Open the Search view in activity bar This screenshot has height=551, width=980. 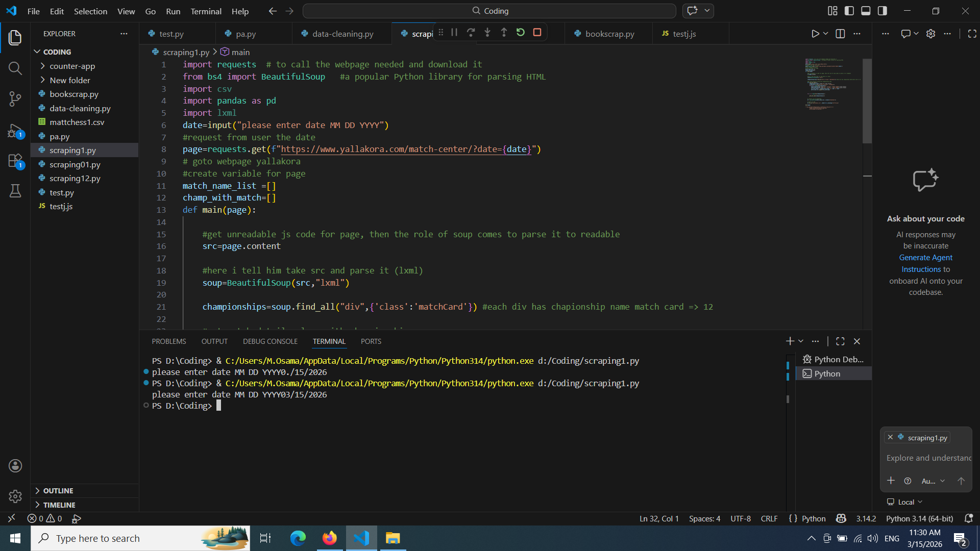tap(15, 68)
